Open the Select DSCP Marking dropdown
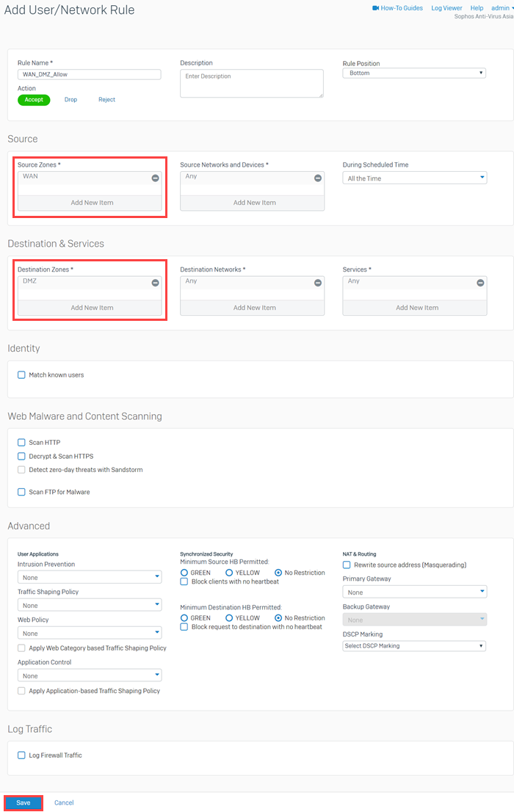 coord(414,645)
